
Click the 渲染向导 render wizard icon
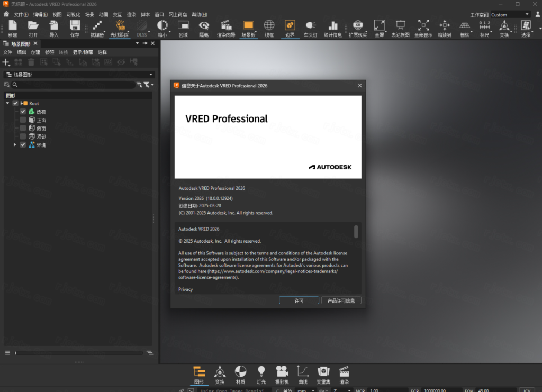(x=226, y=28)
